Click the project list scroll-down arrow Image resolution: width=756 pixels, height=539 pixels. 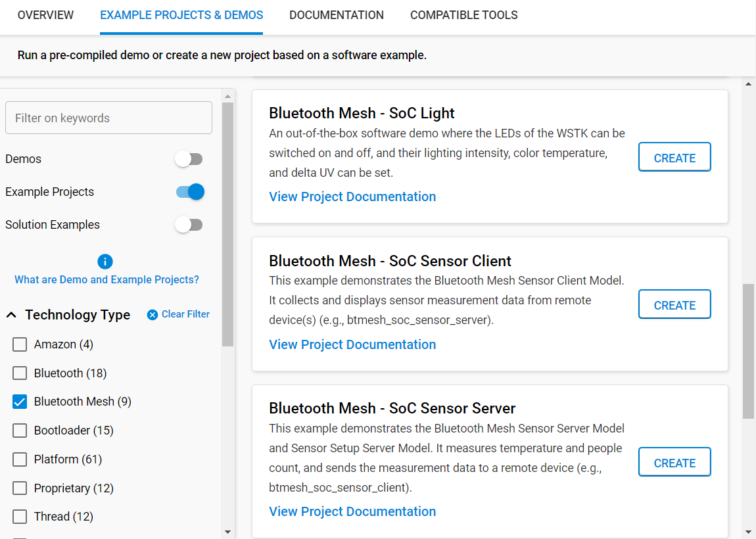[x=748, y=532]
